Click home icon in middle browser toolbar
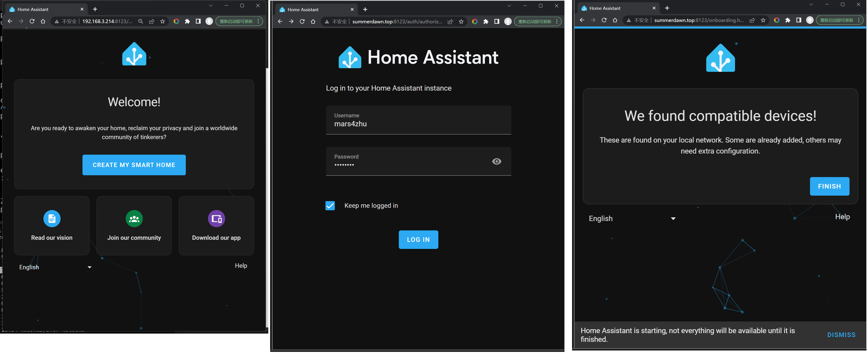 (313, 22)
